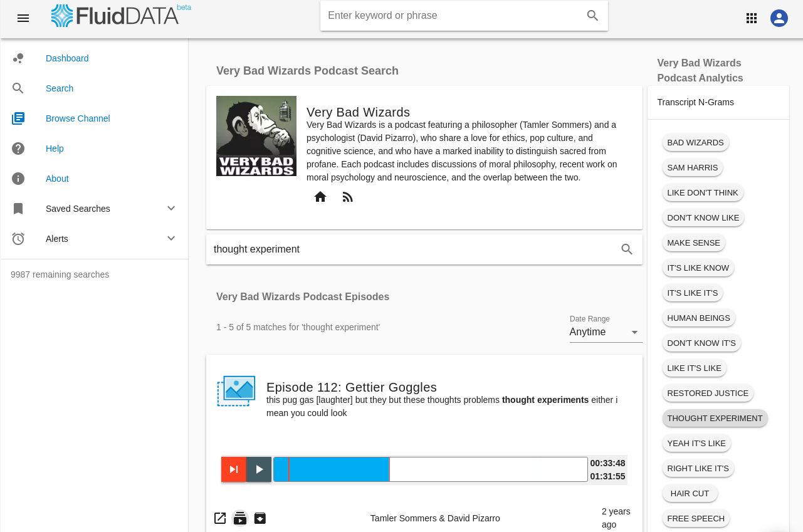Click '9987 remaining searches' text

coord(60,274)
